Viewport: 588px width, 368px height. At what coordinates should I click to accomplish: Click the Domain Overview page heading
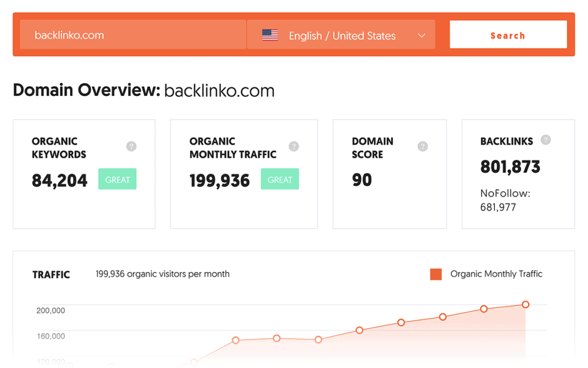click(x=144, y=91)
